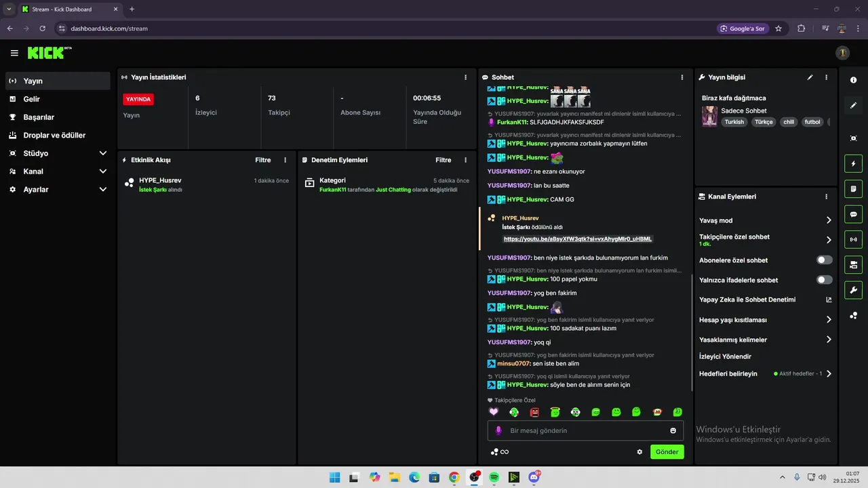Open options menu of Etkinlik Akışı panel

pyautogui.click(x=285, y=160)
